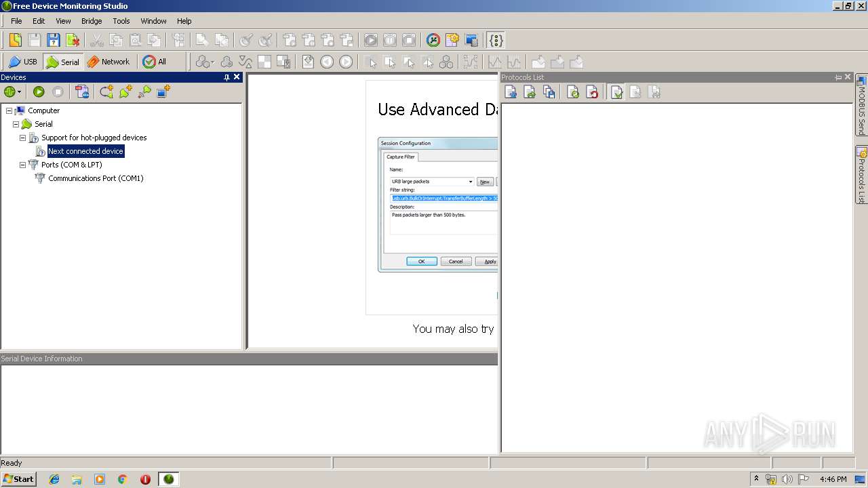Click the Ready status bar text
The height and width of the screenshot is (488, 868).
click(x=11, y=463)
